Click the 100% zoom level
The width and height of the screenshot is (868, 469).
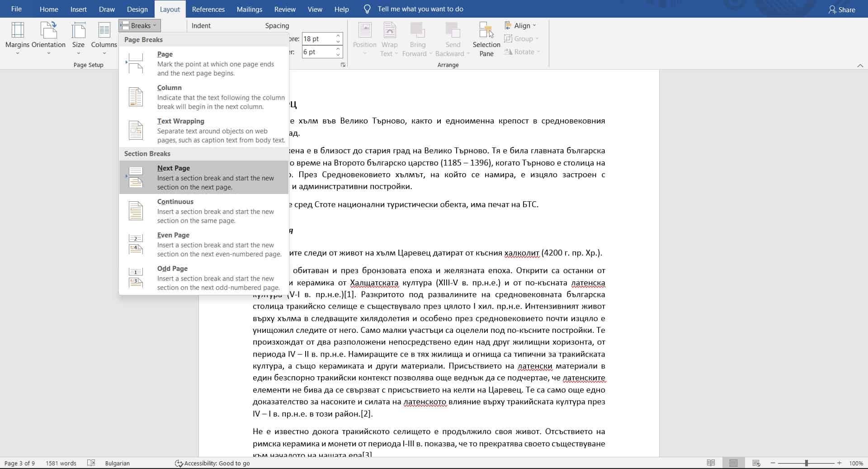coord(856,463)
